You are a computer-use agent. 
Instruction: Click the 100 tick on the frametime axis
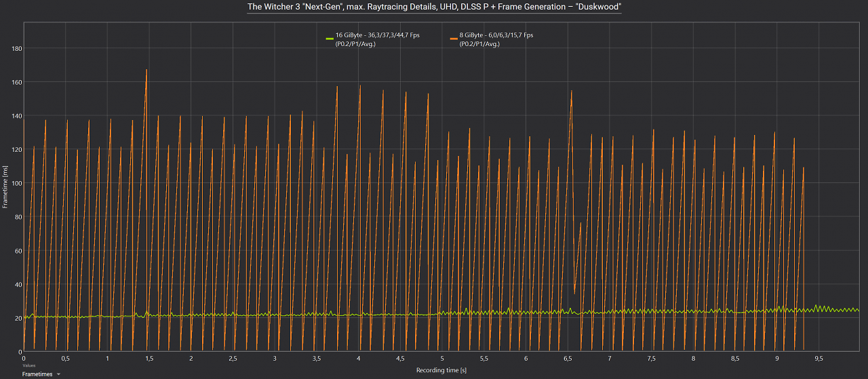[x=16, y=184]
